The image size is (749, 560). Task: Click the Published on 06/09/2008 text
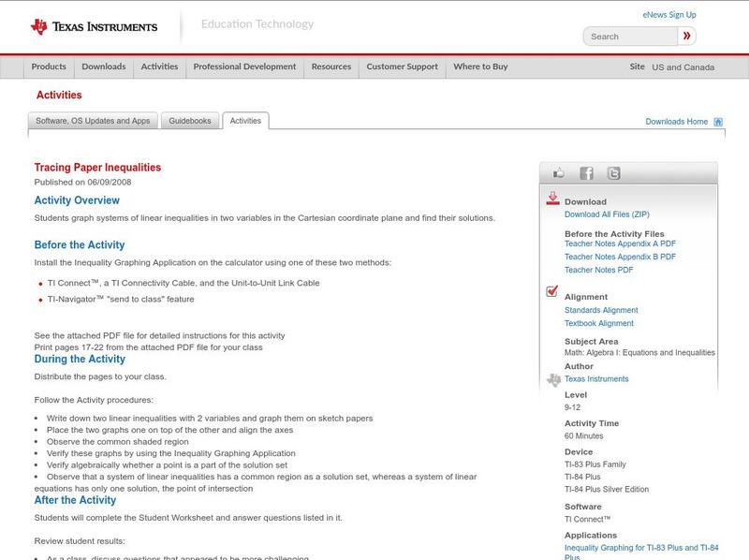tap(82, 182)
